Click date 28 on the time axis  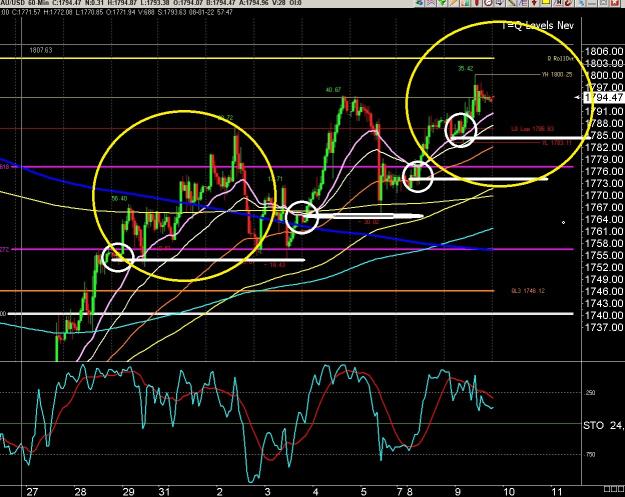click(81, 491)
